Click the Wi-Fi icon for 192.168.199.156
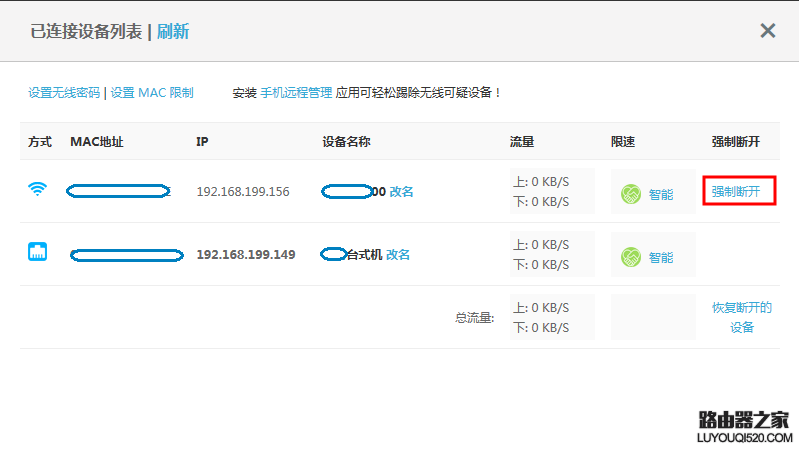 point(37,189)
